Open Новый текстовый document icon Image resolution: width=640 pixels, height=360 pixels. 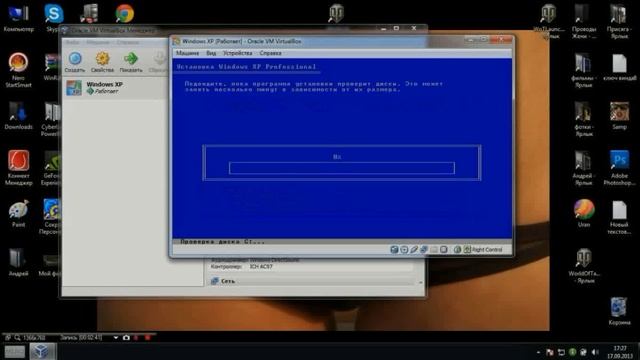619,217
